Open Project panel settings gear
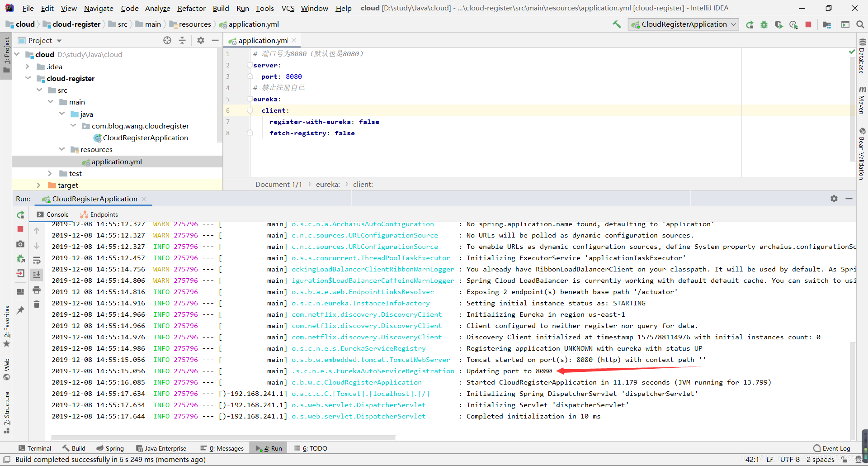Image resolution: width=868 pixels, height=466 pixels. click(x=201, y=40)
